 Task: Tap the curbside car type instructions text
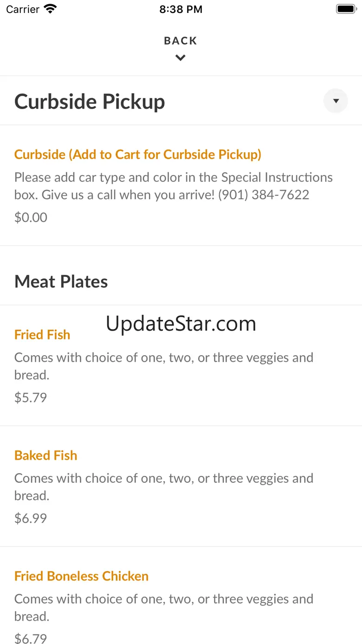[x=173, y=186]
